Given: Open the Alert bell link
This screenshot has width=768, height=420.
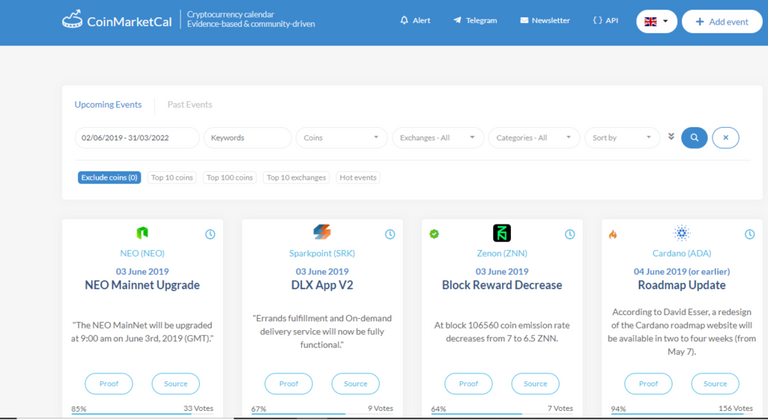Looking at the screenshot, I should [415, 21].
